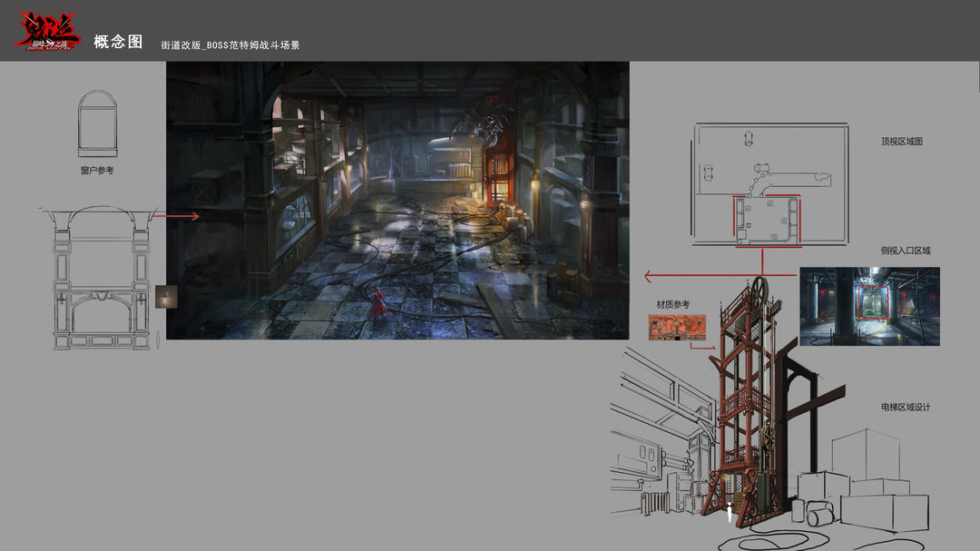Click the red-cloaked character in the scene

point(378,304)
